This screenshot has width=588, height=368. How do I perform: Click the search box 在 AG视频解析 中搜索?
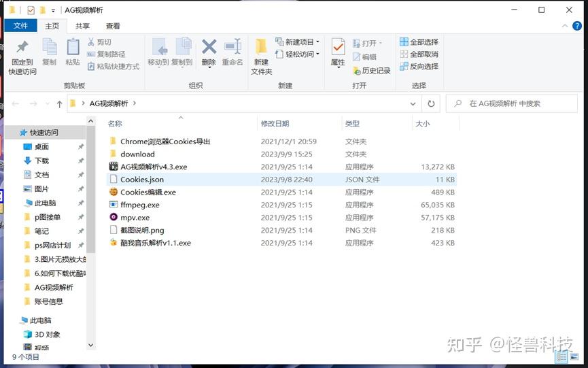512,103
